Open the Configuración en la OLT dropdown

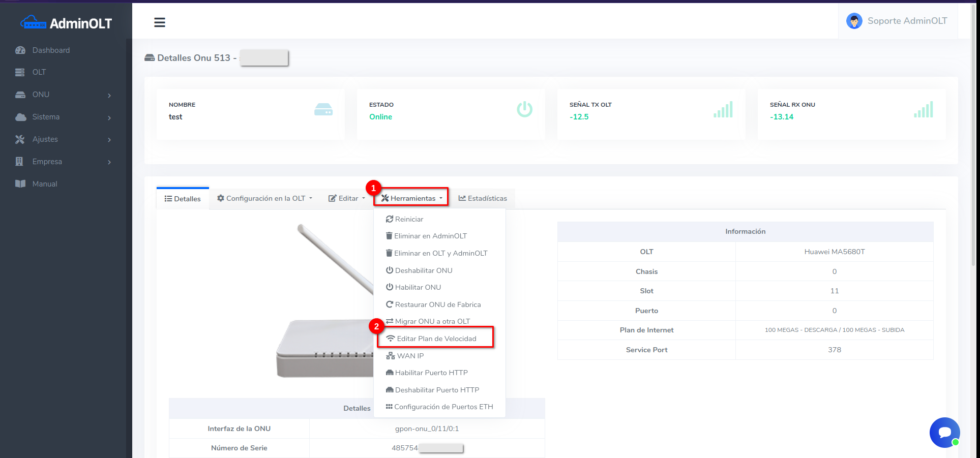click(x=264, y=198)
